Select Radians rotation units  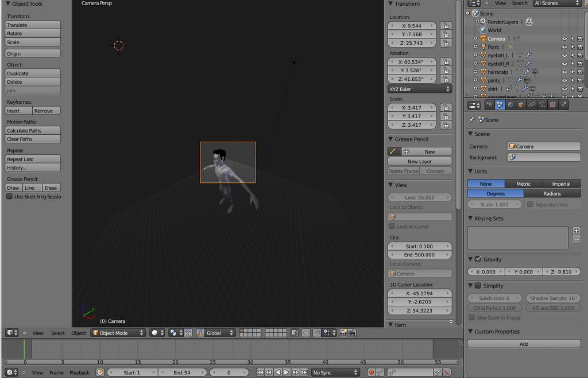(x=552, y=193)
